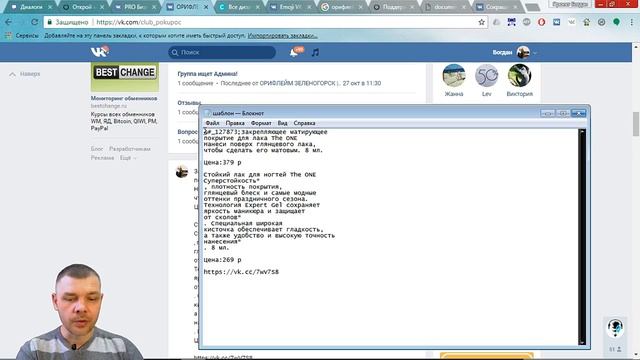Open the Группа ищет Админа discussion
Viewport: 640px width, 360px height.
tap(207, 74)
